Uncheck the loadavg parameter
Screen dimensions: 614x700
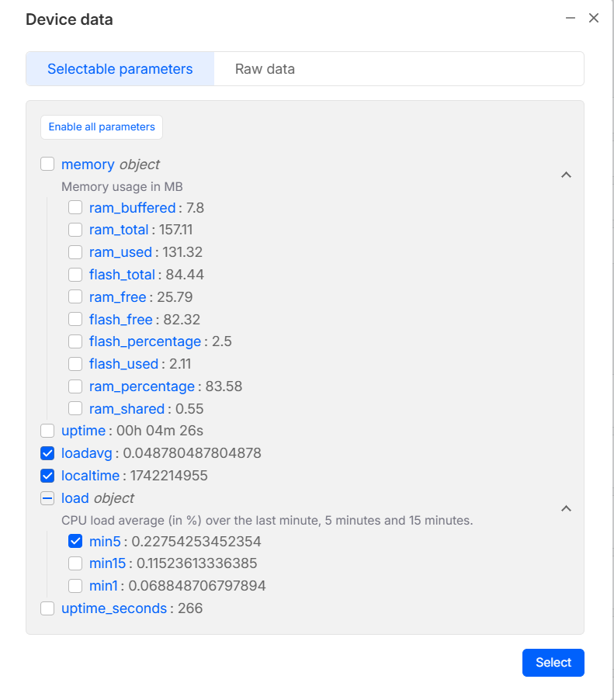47,453
